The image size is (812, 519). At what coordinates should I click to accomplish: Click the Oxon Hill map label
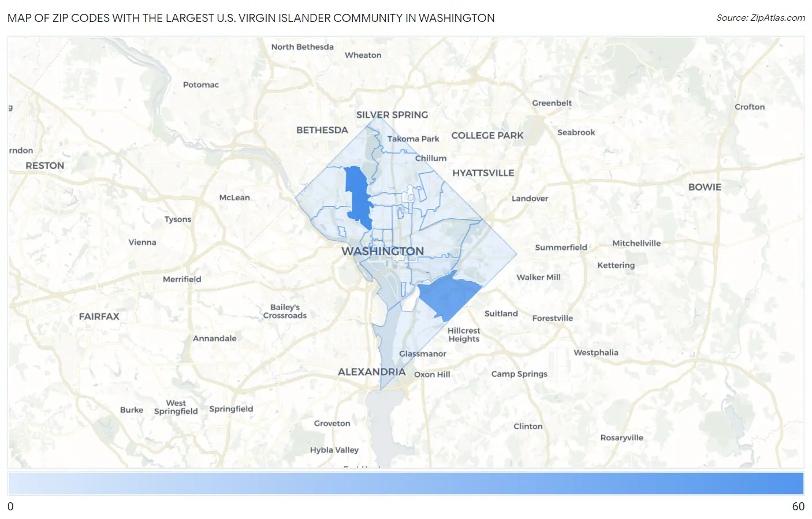pyautogui.click(x=432, y=375)
